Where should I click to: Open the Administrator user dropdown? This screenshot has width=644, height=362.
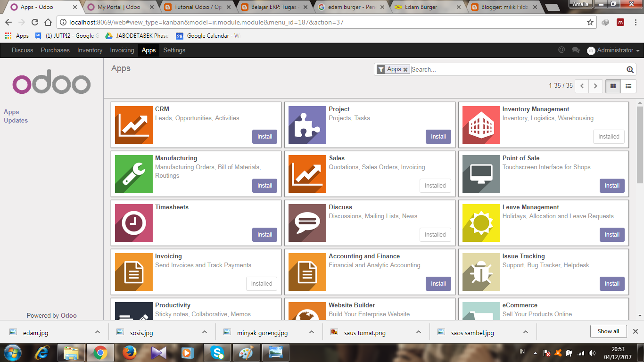[613, 50]
